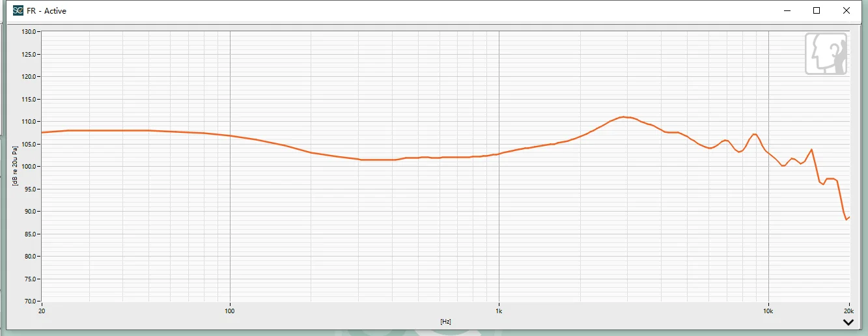The image size is (868, 336).
Task: Click the 110.0 y-axis value
Action: tap(30, 122)
